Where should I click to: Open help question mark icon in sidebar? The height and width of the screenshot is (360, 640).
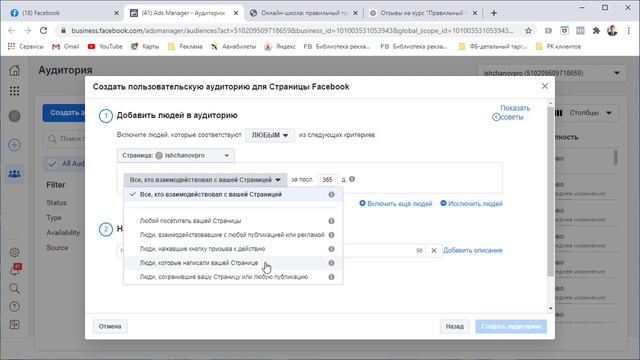[x=14, y=307]
